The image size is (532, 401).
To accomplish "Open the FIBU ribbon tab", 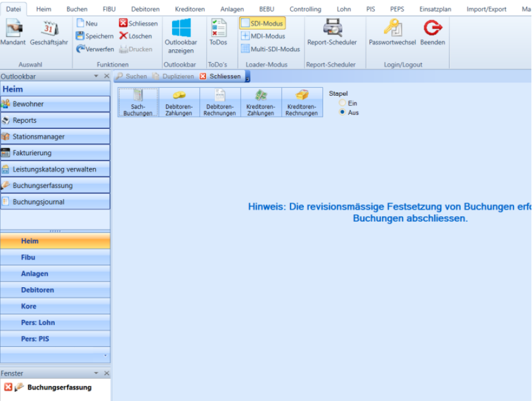I will pyautogui.click(x=110, y=9).
